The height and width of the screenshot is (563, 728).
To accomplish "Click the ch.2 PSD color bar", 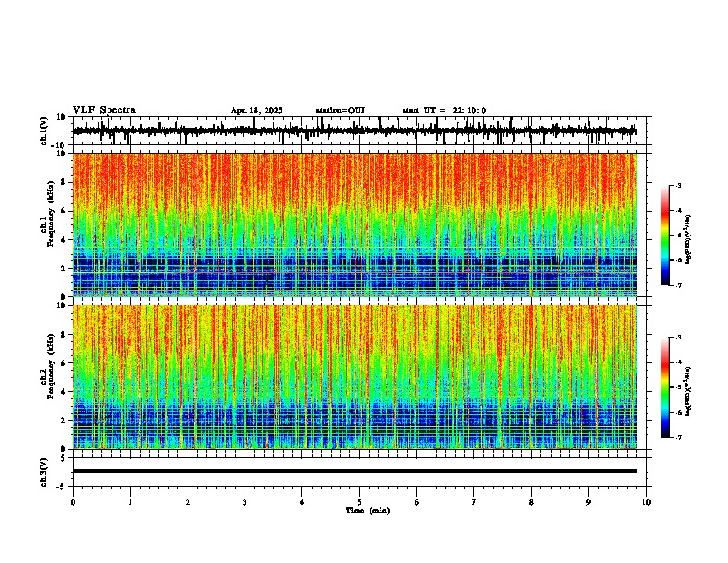I will click(665, 387).
